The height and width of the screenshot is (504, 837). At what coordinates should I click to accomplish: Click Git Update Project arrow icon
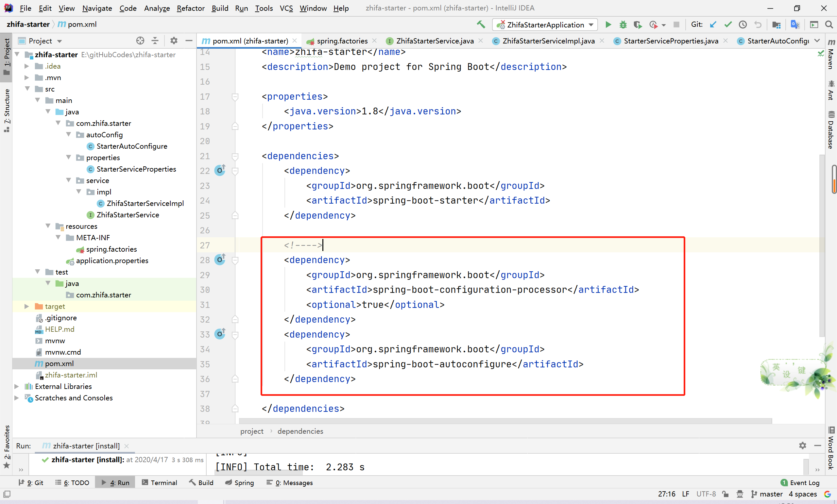pyautogui.click(x=713, y=25)
